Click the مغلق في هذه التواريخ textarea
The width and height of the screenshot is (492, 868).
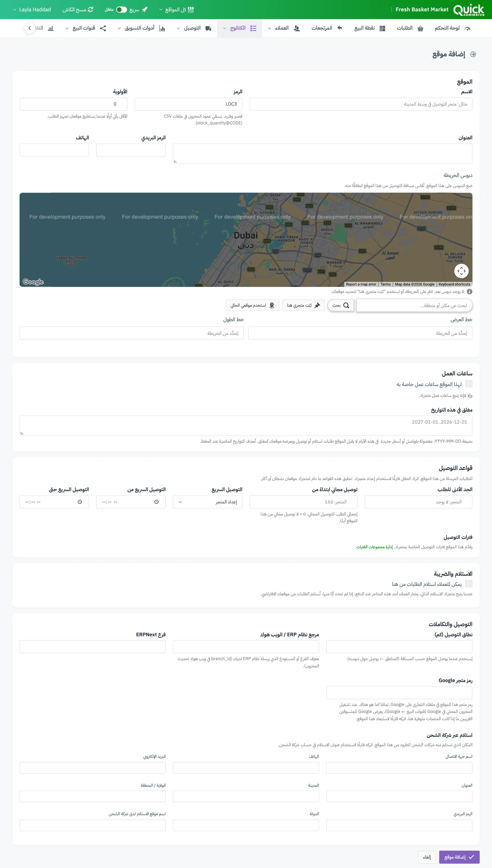pos(246,426)
